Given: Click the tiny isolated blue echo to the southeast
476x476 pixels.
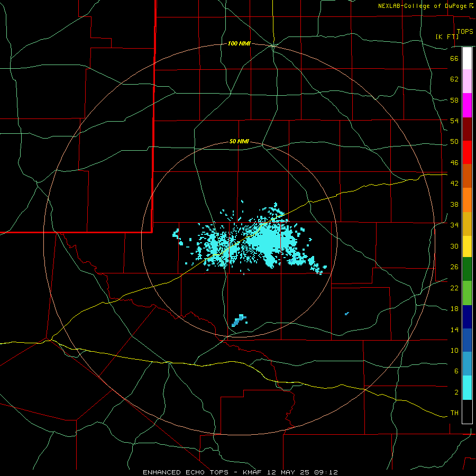Looking at the screenshot, I should tap(346, 313).
